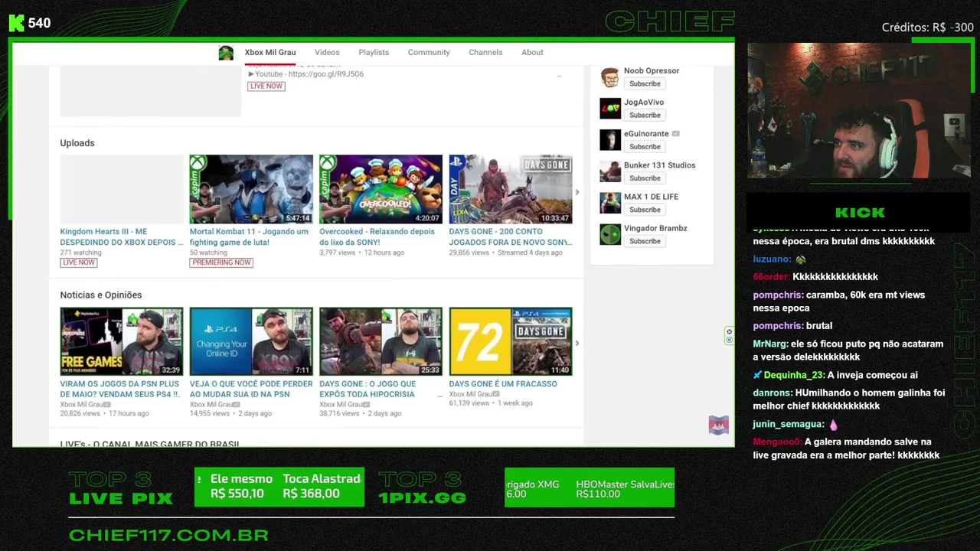980x551 pixels.
Task: Subscribe to eGuinorante
Action: tap(645, 146)
